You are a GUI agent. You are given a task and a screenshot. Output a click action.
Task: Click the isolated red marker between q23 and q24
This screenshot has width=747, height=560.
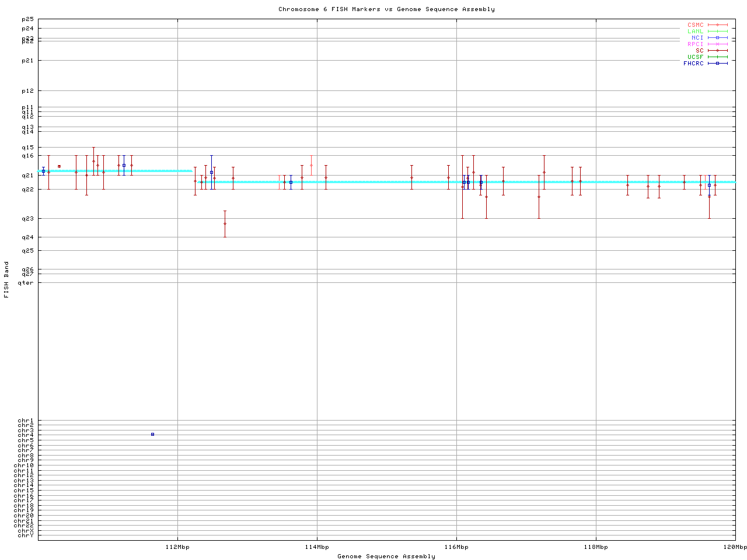(x=225, y=224)
